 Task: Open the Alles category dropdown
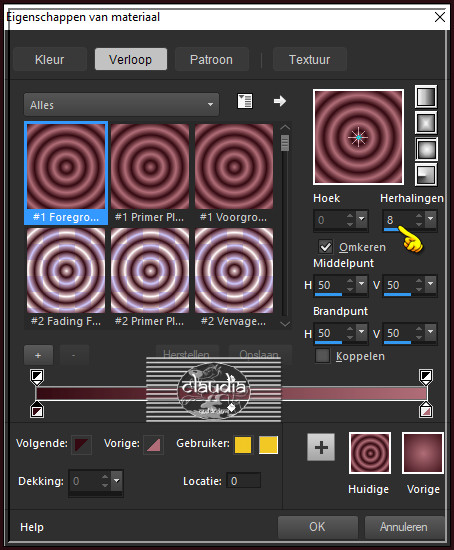point(121,105)
